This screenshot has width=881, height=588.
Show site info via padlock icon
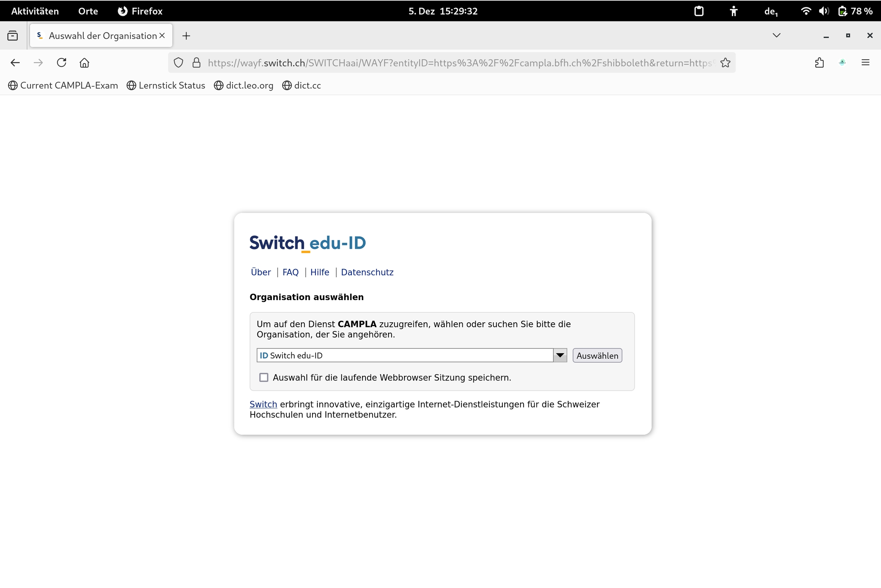[x=197, y=63]
